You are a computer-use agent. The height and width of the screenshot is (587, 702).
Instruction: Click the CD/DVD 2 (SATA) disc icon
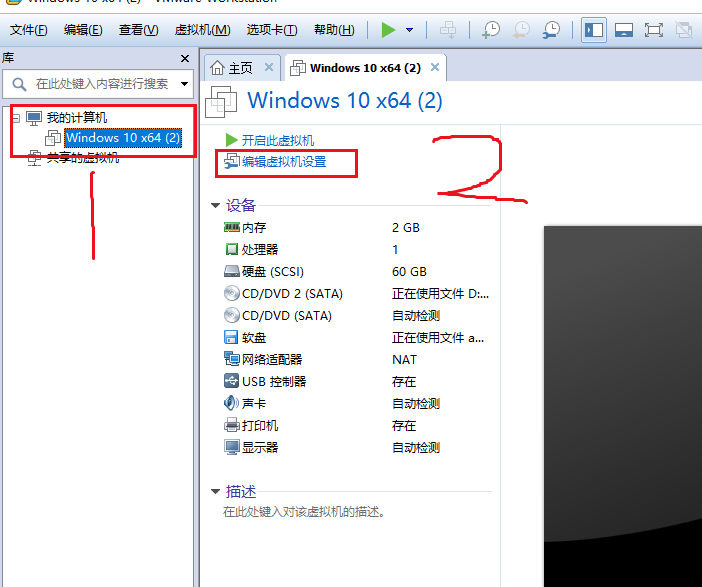click(231, 293)
